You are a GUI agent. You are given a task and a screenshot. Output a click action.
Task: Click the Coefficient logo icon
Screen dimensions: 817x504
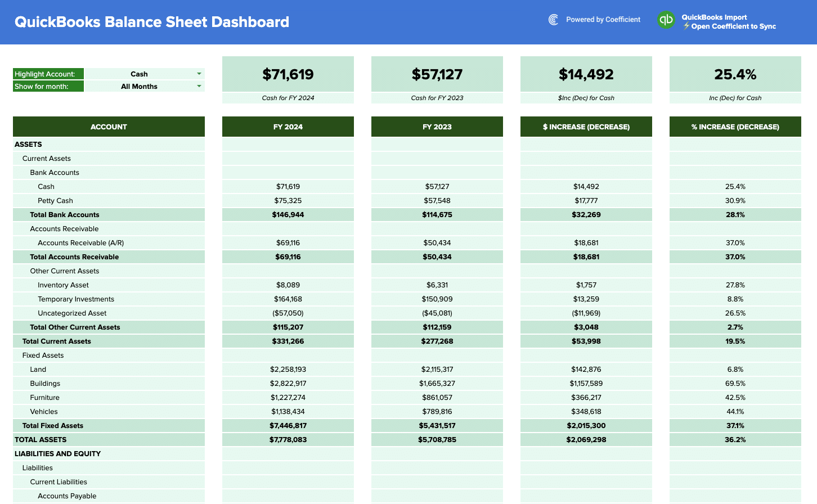tap(554, 20)
